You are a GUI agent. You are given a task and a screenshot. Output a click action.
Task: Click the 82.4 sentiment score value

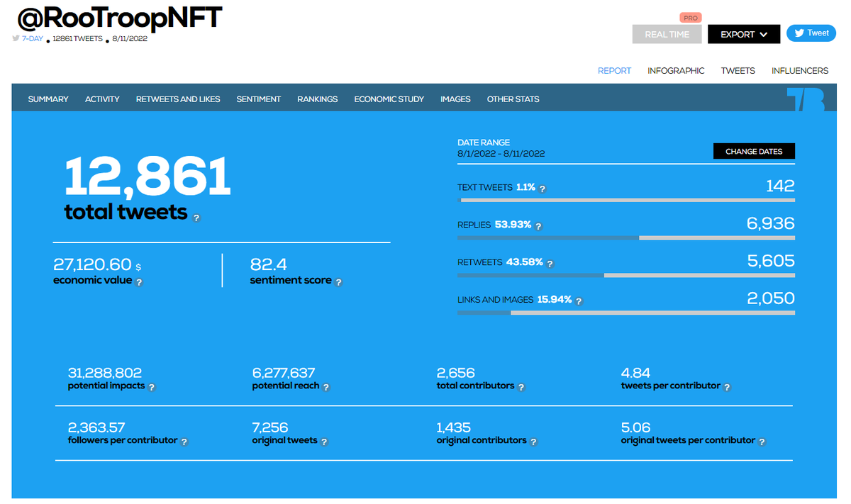[269, 264]
